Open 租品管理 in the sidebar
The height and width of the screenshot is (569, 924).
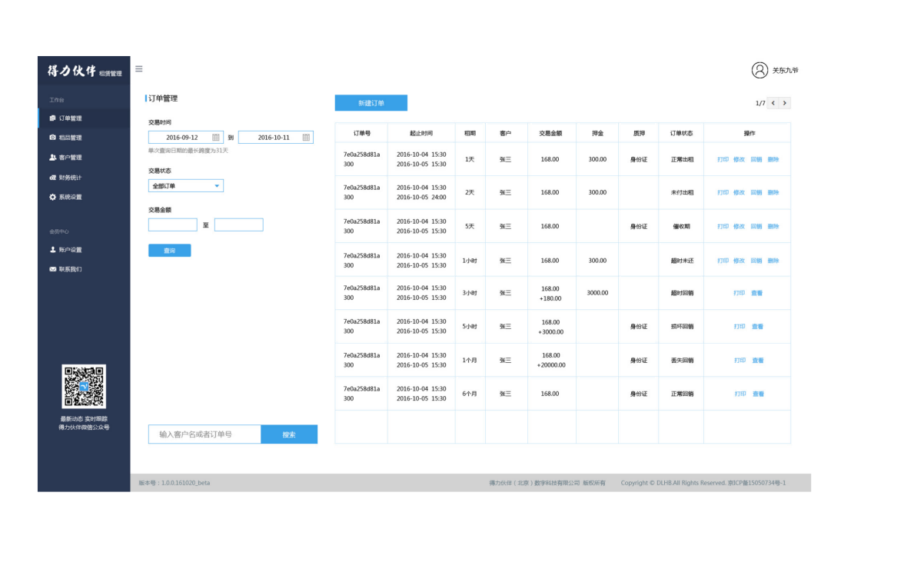click(x=70, y=138)
